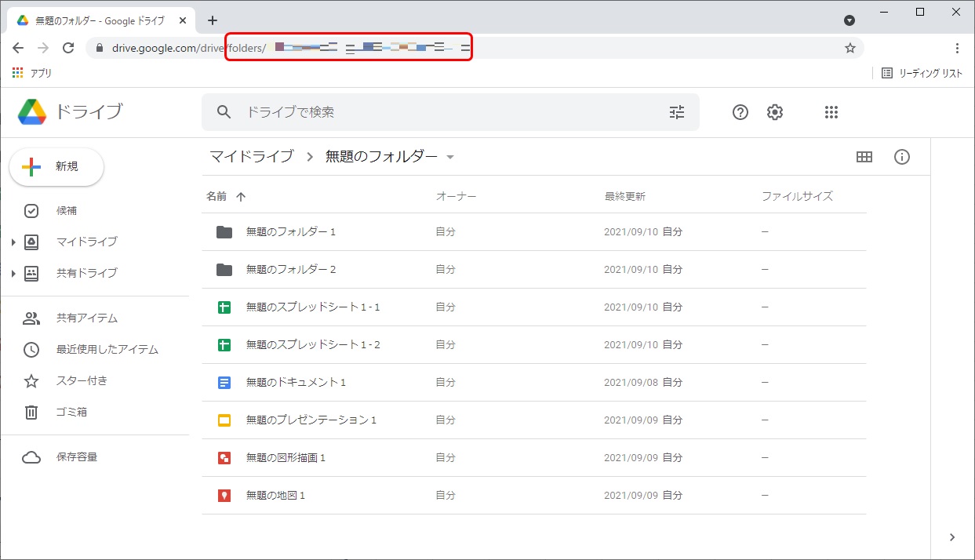The height and width of the screenshot is (560, 975).
Task: Click the 新規 (New) button
Action: point(55,166)
